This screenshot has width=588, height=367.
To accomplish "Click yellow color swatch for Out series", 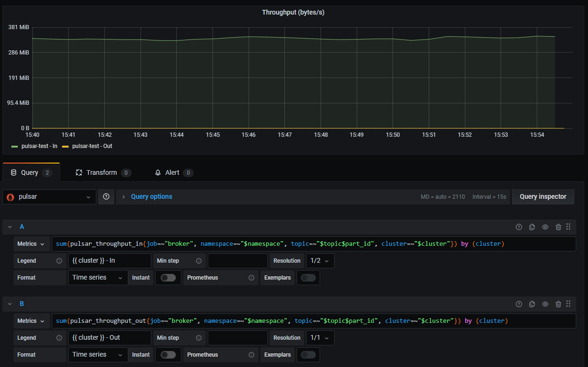I will (x=65, y=147).
